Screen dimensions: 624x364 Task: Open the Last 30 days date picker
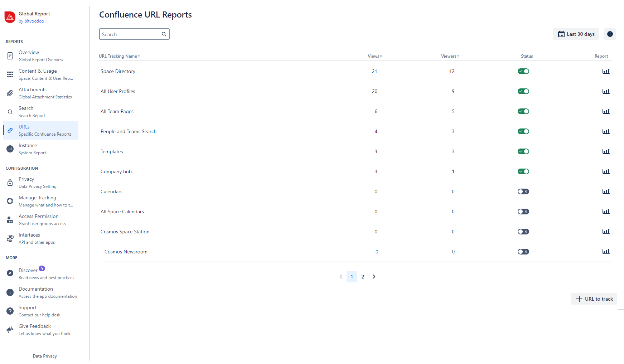(576, 34)
